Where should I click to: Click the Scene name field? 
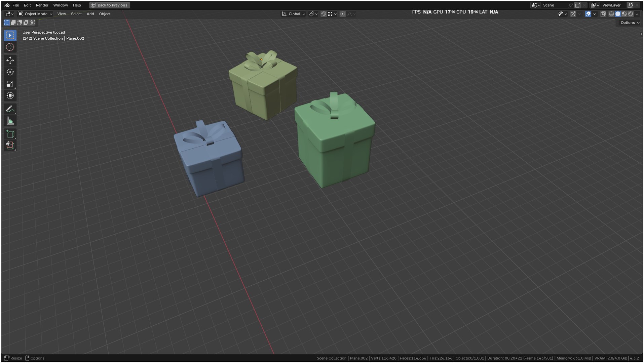(x=554, y=5)
